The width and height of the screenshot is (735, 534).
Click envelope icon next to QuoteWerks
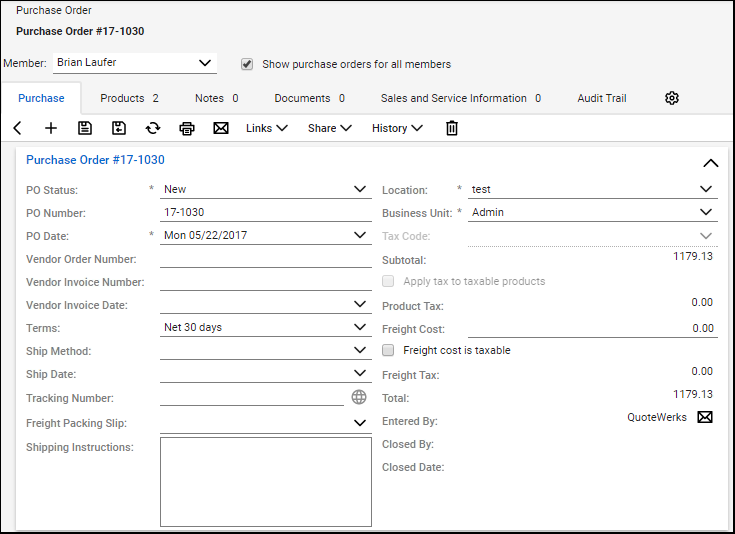(705, 417)
